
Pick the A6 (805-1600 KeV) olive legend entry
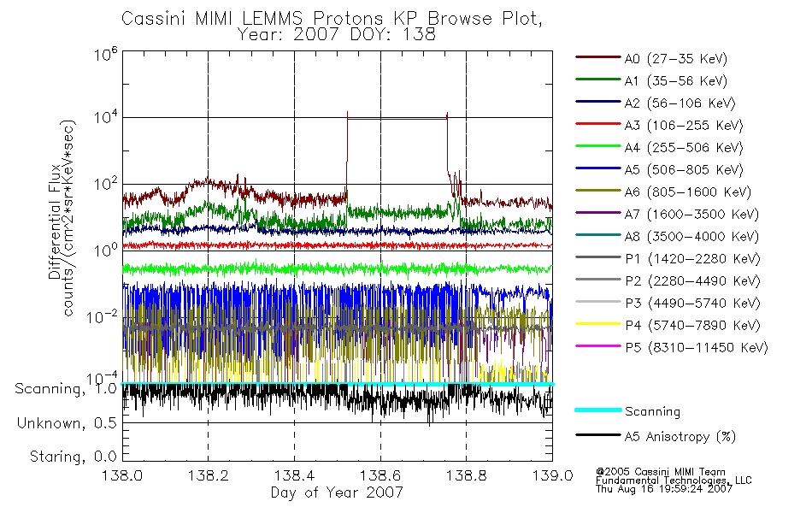click(663, 192)
